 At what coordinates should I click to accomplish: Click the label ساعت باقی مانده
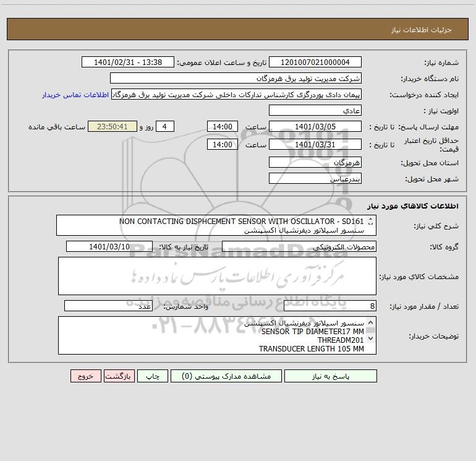click(57, 127)
